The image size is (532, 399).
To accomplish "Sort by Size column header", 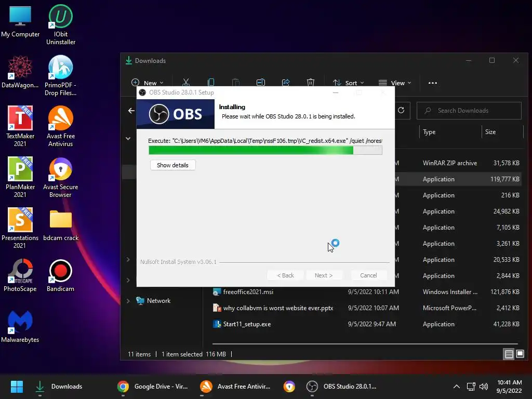I will pyautogui.click(x=503, y=132).
